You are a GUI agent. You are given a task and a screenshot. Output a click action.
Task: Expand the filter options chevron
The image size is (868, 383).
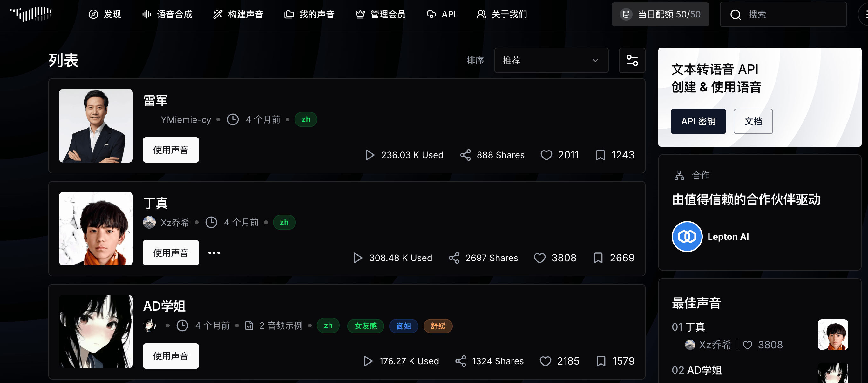tap(595, 60)
